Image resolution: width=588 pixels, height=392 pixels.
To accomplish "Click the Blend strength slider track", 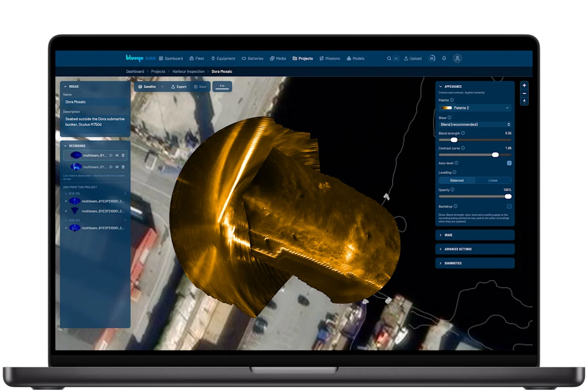I will pos(475,140).
